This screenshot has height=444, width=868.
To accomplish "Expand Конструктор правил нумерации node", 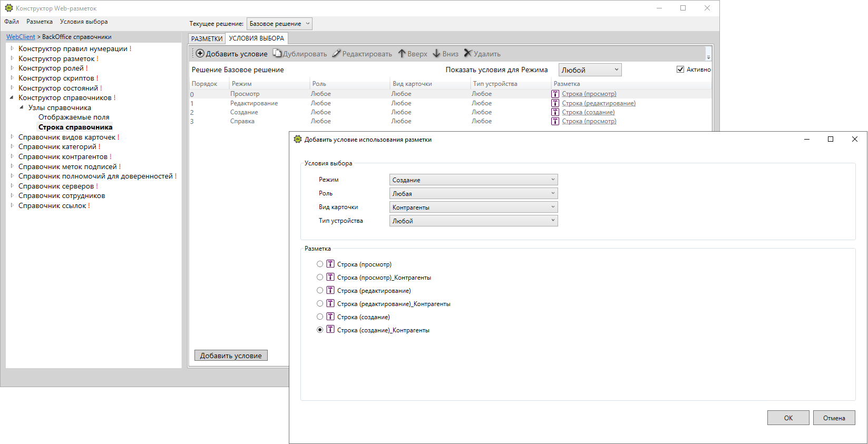I will point(12,48).
